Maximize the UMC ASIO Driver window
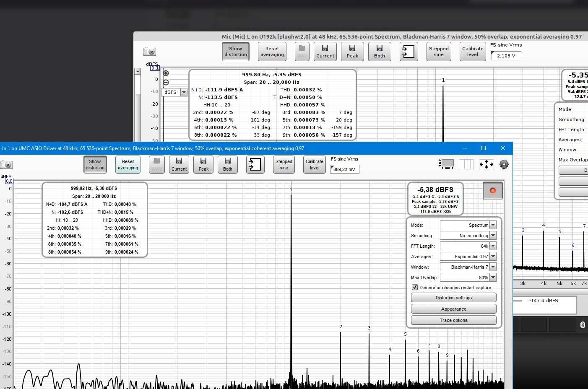 point(484,148)
